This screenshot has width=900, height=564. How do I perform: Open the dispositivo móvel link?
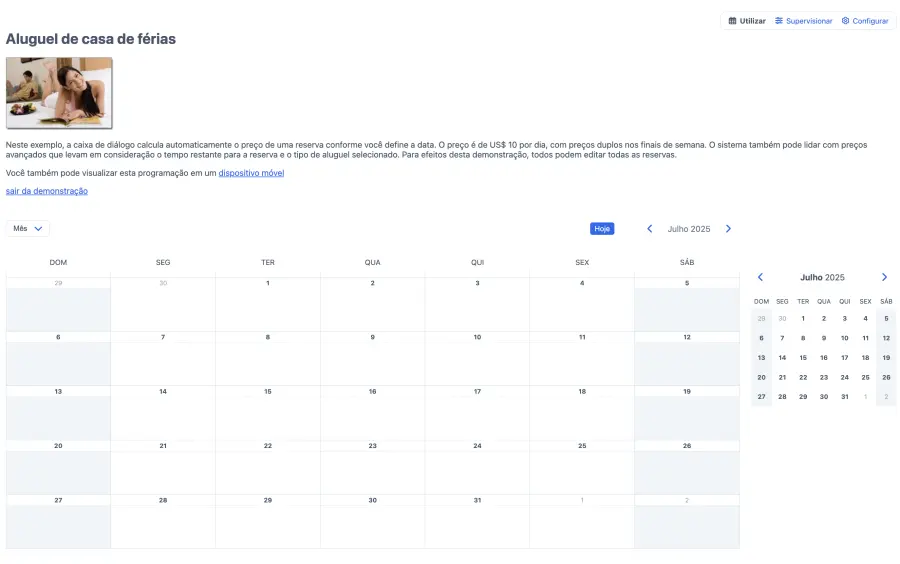[x=251, y=173]
